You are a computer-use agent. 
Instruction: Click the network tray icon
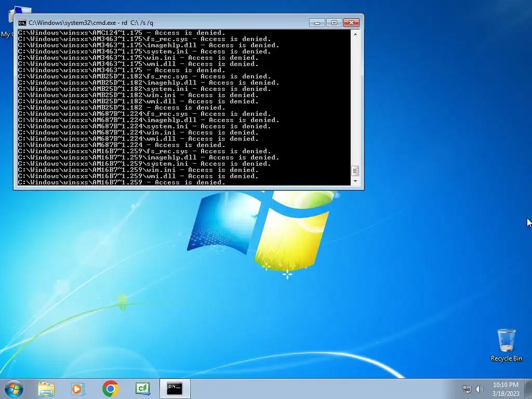point(467,389)
